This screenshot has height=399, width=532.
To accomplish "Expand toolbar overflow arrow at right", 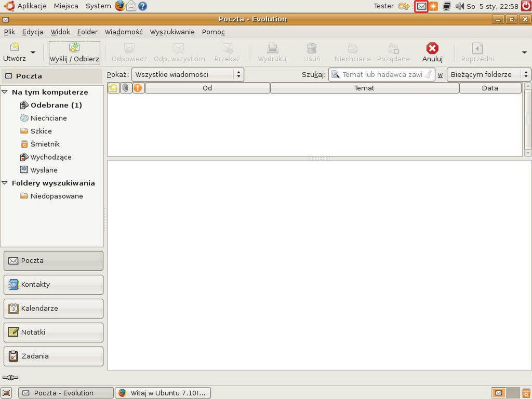I will click(x=524, y=52).
